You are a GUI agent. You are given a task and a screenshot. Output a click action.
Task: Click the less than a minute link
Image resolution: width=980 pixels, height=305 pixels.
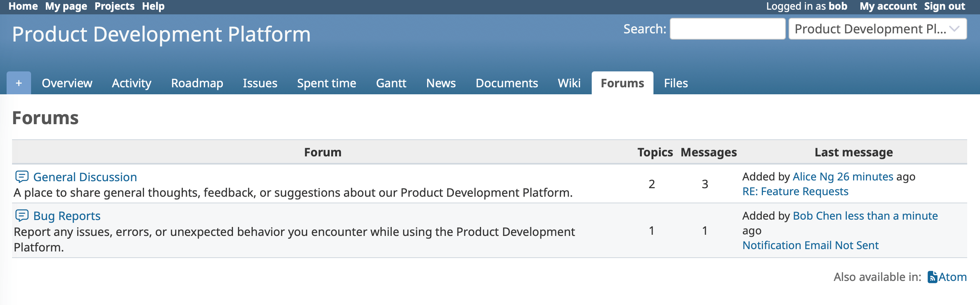pos(891,216)
